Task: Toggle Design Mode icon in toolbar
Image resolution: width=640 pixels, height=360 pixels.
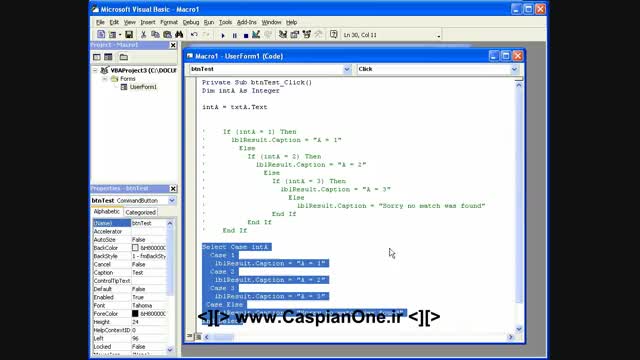Action: 256,35
